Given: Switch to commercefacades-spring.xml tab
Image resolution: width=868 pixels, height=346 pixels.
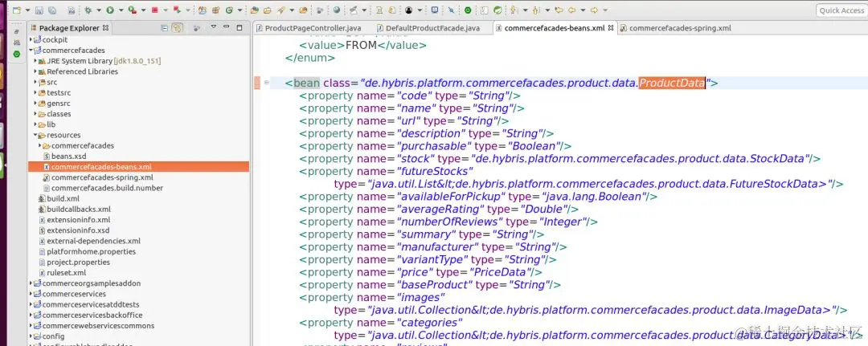Looking at the screenshot, I should click(x=675, y=27).
